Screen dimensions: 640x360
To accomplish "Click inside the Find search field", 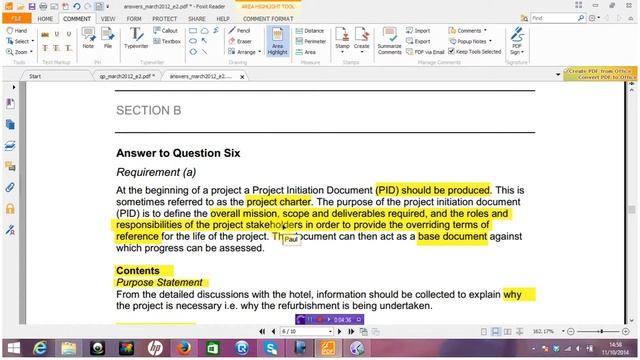I will click(553, 18).
